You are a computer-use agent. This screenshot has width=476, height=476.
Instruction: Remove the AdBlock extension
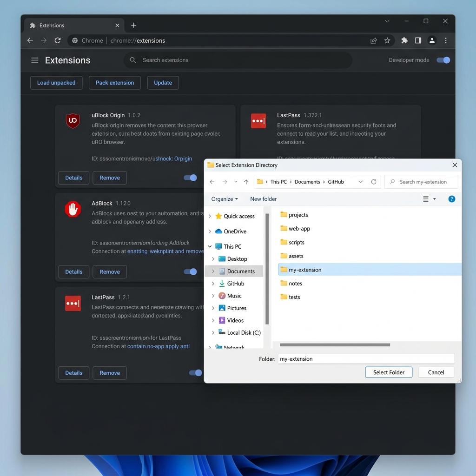[x=110, y=271]
